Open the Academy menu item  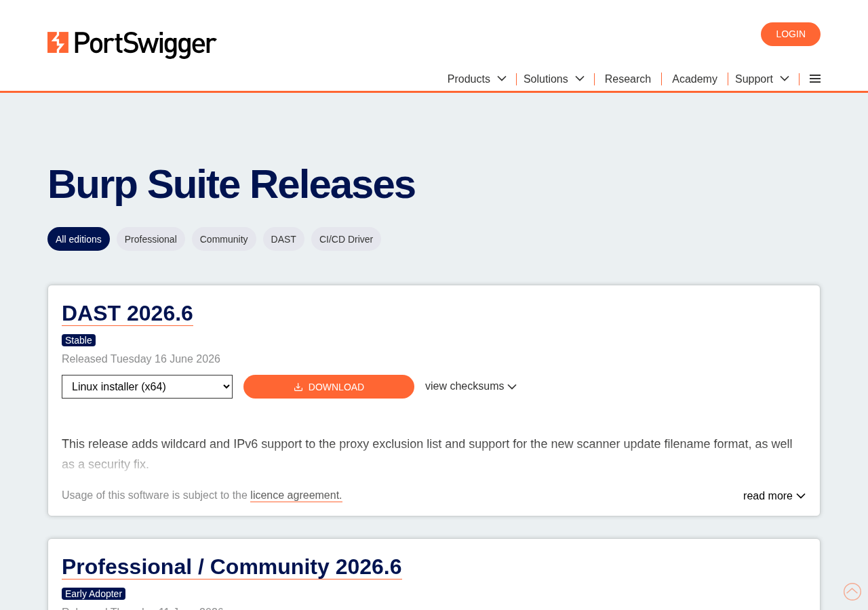tap(694, 79)
